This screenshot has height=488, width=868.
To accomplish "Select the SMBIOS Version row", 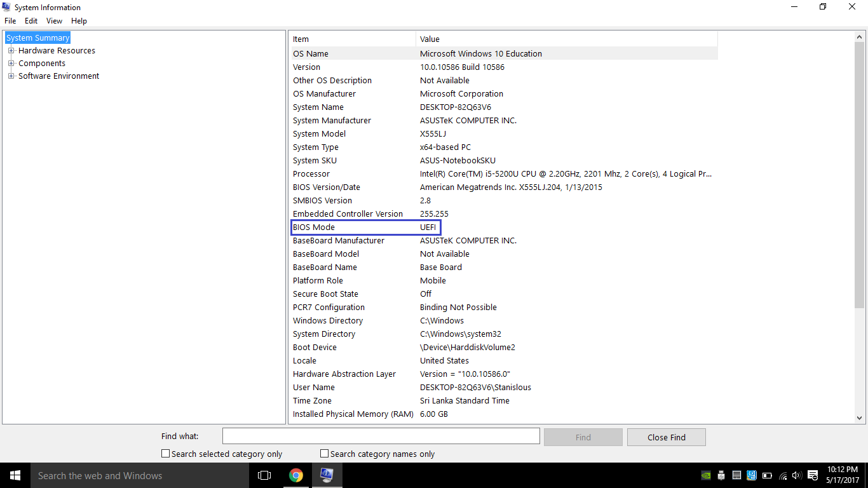I will [x=504, y=201].
